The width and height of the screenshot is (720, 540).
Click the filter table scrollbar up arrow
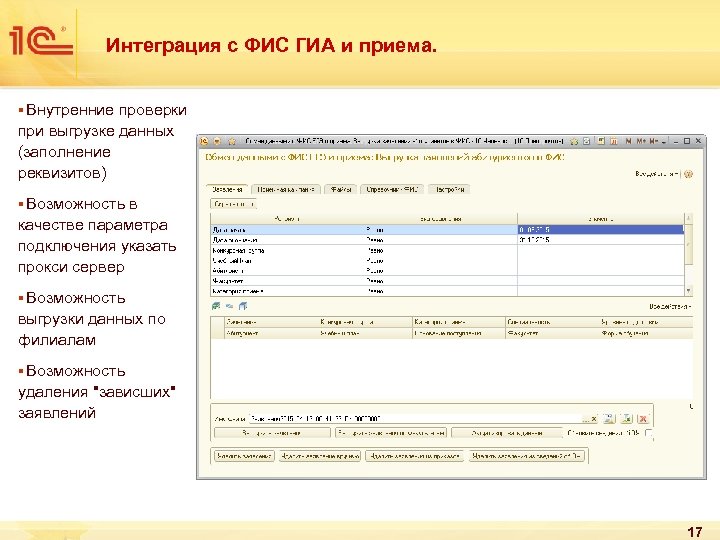(688, 217)
